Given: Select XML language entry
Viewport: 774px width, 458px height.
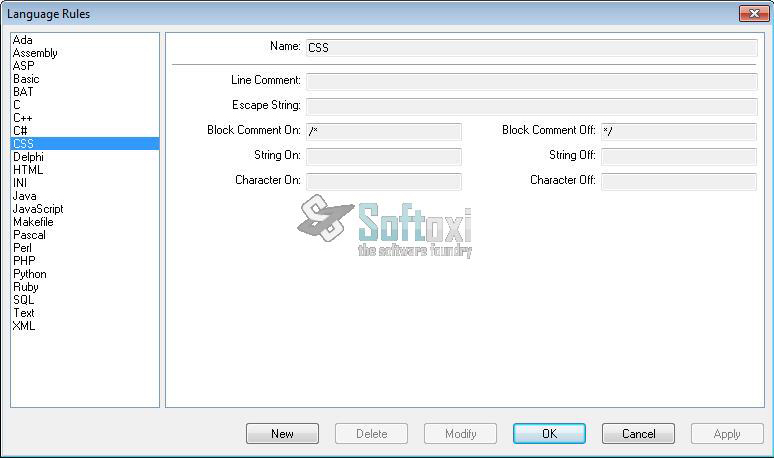Looking at the screenshot, I should (x=24, y=326).
